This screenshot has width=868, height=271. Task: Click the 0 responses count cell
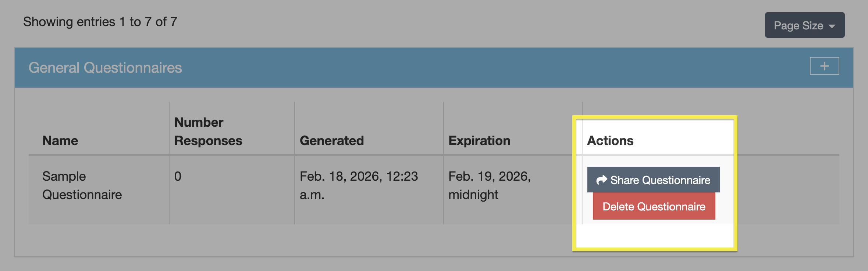point(178,176)
